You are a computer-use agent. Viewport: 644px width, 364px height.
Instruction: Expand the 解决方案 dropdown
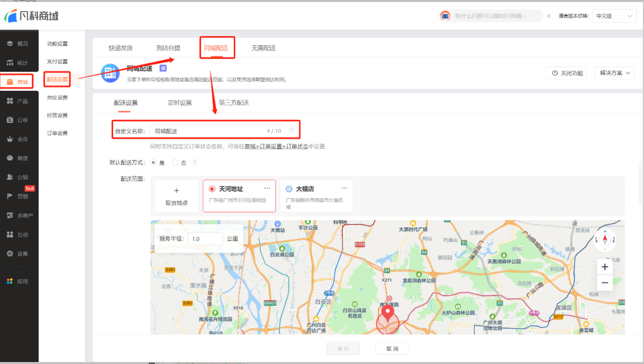point(614,73)
